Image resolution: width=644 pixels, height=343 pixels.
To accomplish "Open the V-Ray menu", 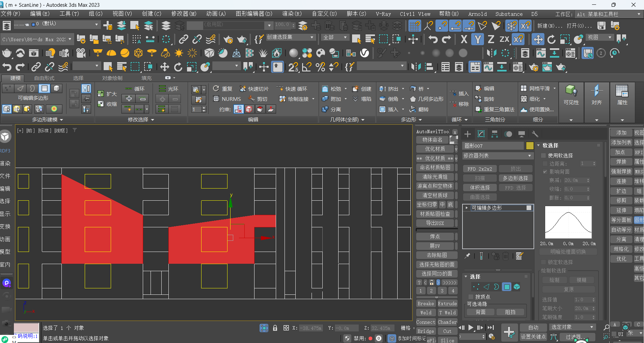I will (x=383, y=14).
